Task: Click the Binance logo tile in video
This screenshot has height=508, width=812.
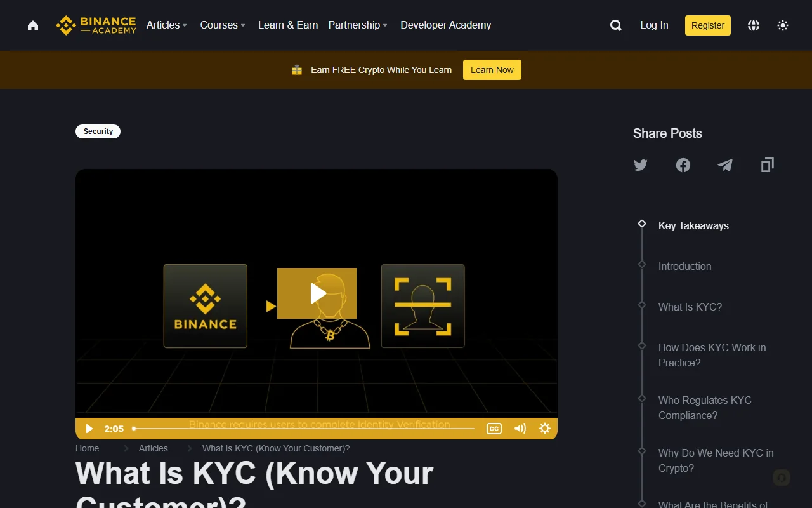Action: click(x=206, y=306)
